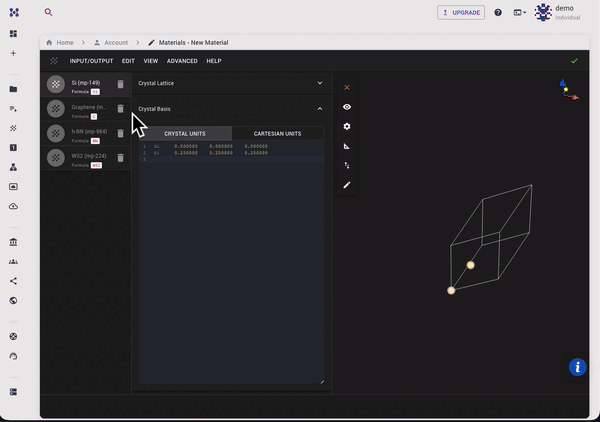Open the image upload monitor icon in sidebar
This screenshot has height=422, width=600.
(x=13, y=187)
